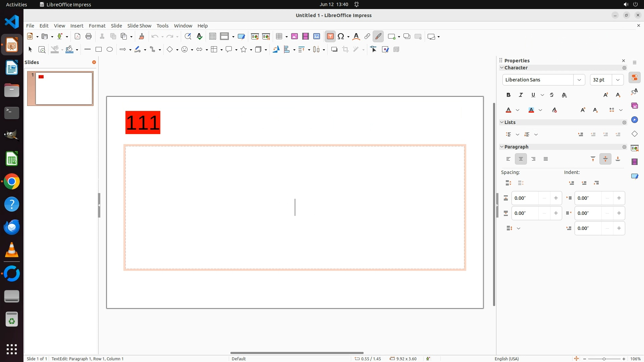Select the Rectangle drawing tool
Image resolution: width=644 pixels, height=362 pixels.
(99, 50)
